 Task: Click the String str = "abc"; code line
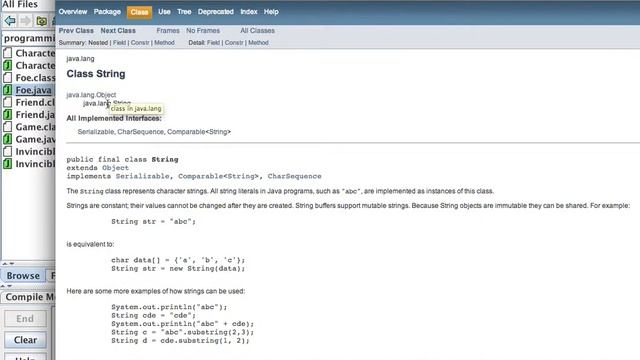(153, 222)
